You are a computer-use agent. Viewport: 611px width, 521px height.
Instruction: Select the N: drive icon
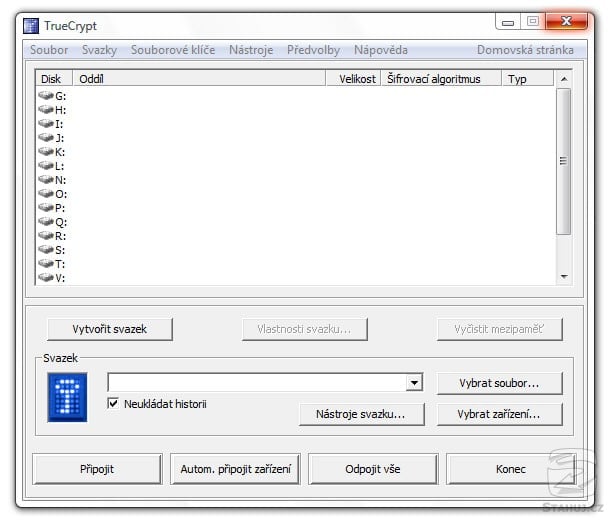46,180
